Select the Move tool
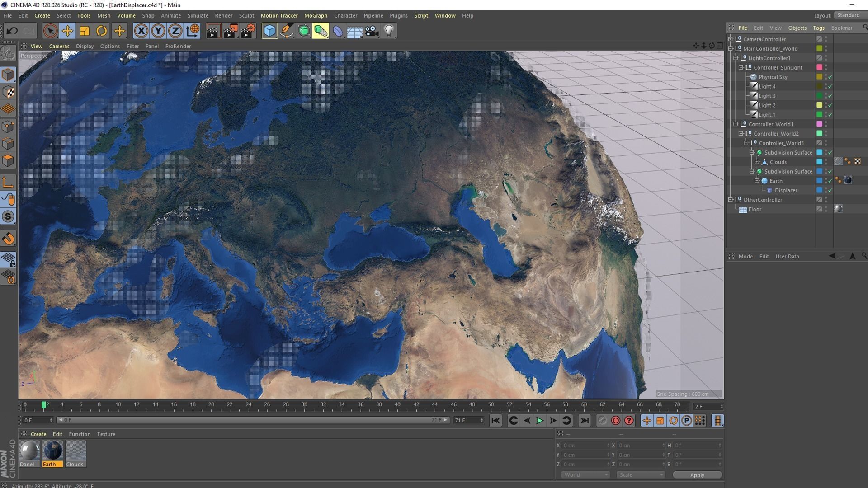This screenshot has height=488, width=868. click(67, 31)
